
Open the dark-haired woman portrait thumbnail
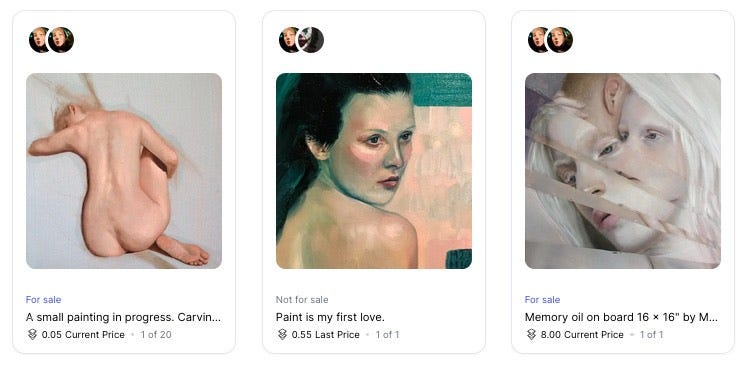[374, 171]
